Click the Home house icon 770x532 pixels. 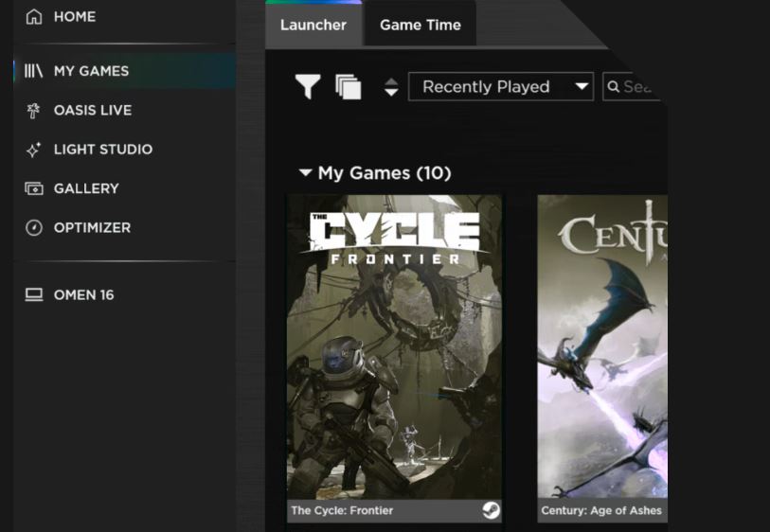coord(34,16)
